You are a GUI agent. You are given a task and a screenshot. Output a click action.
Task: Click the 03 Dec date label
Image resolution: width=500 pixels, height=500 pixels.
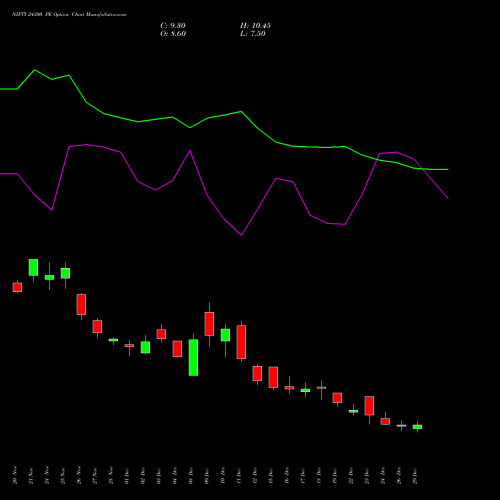[x=159, y=475]
